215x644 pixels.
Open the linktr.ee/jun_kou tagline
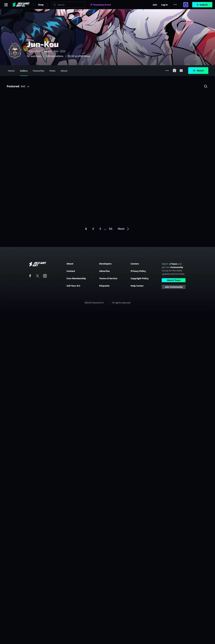point(46,51)
